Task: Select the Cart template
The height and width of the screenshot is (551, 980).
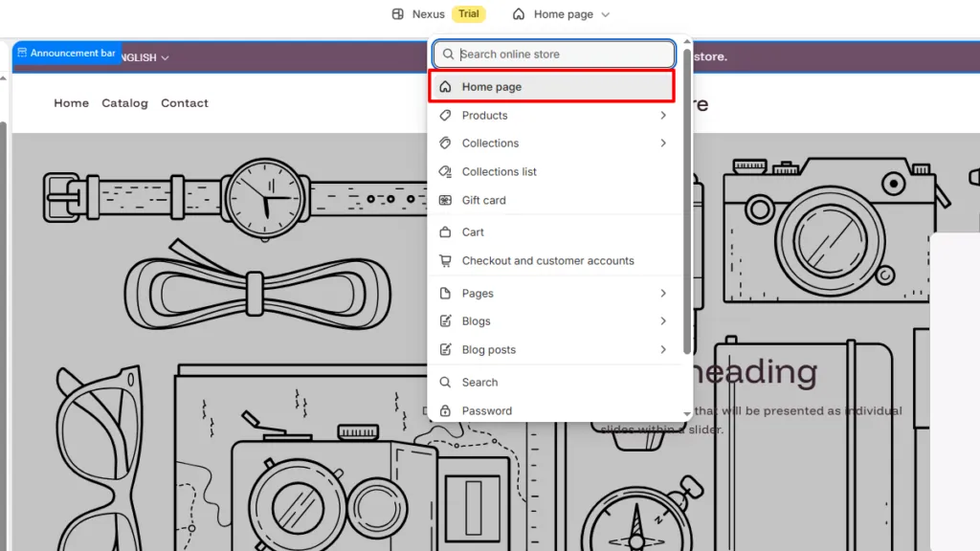Action: pos(551,231)
